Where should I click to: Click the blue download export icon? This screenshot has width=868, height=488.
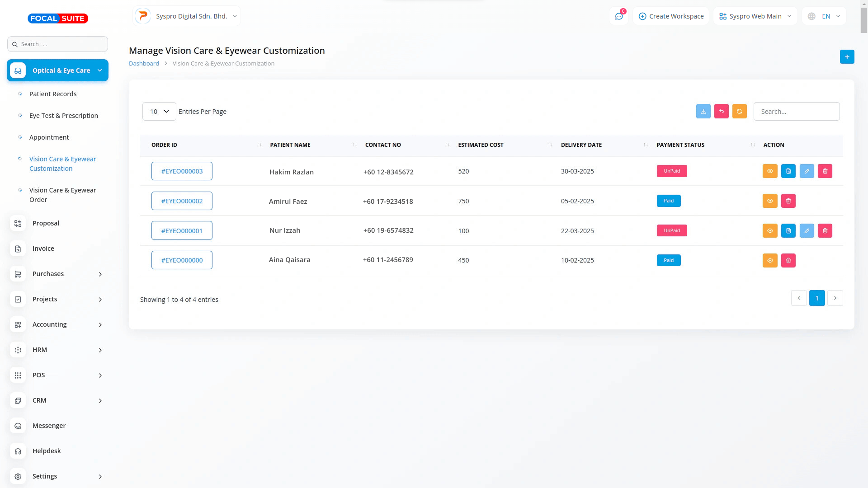click(703, 111)
